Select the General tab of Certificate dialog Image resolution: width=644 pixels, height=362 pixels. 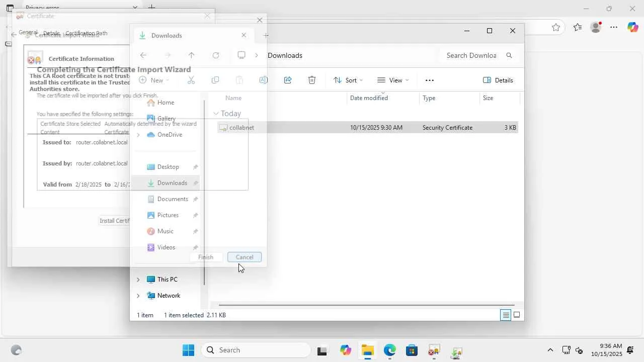click(x=28, y=32)
